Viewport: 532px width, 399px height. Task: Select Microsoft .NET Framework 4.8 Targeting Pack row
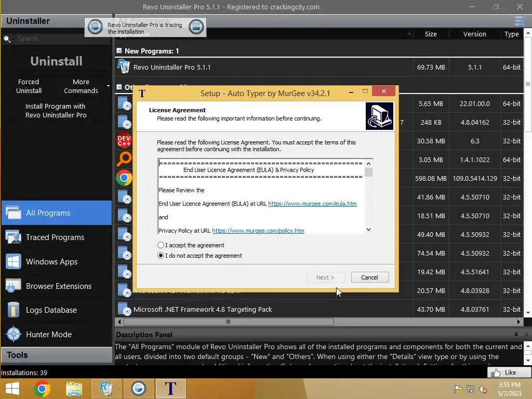coord(319,310)
